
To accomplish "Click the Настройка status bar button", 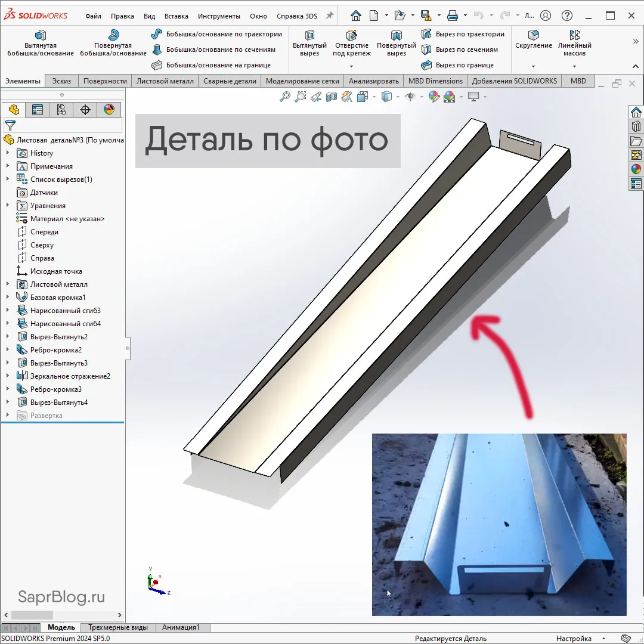I will coord(574,639).
